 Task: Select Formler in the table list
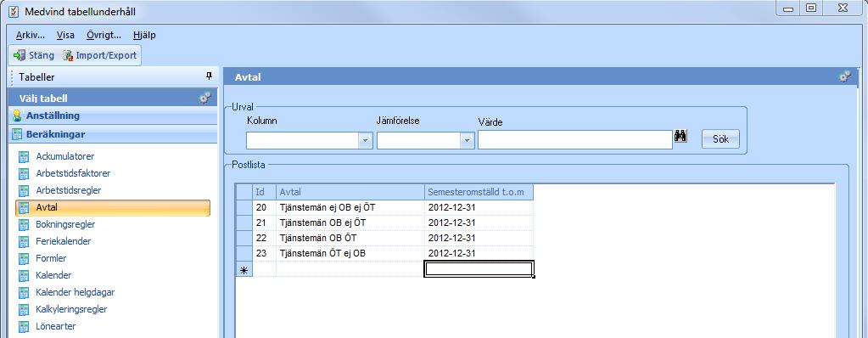click(x=51, y=258)
